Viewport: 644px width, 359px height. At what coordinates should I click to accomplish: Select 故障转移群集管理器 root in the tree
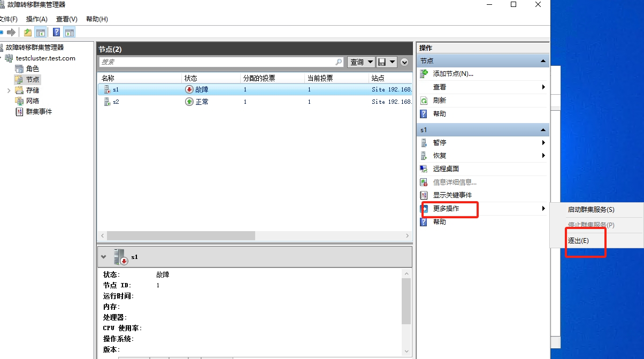[35, 48]
